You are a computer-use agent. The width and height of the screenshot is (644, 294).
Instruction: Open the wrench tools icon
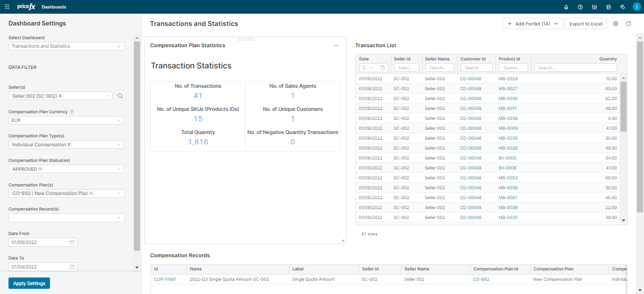pos(623,7)
